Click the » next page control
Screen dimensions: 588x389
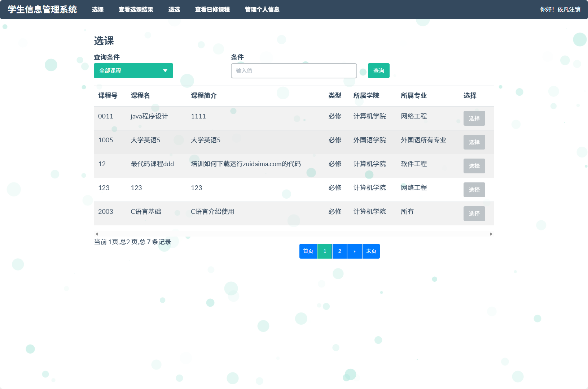(x=354, y=251)
